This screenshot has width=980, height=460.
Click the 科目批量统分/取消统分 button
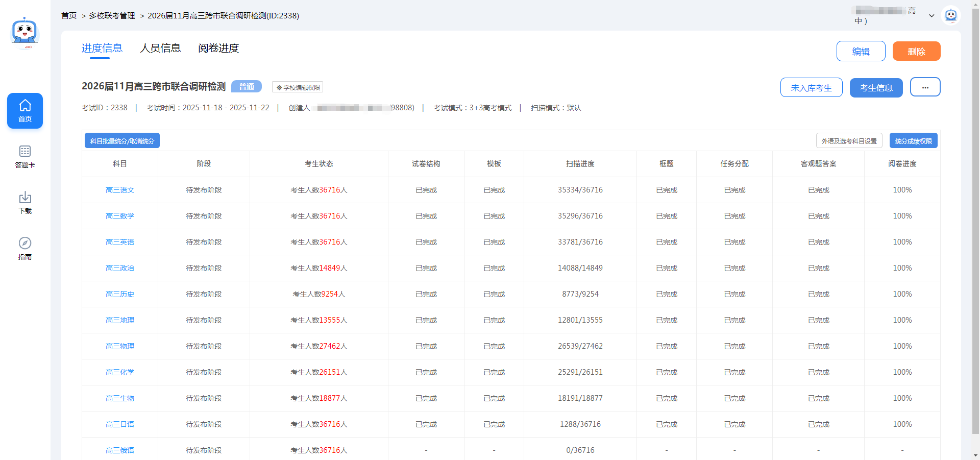pyautogui.click(x=122, y=141)
